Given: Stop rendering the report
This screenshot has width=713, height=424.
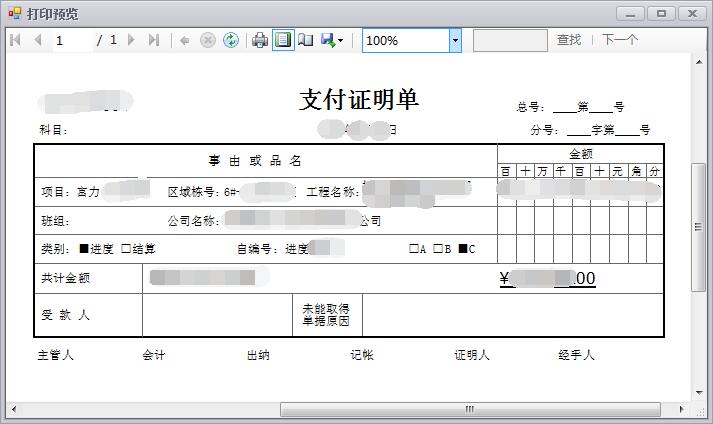Looking at the screenshot, I should (208, 40).
